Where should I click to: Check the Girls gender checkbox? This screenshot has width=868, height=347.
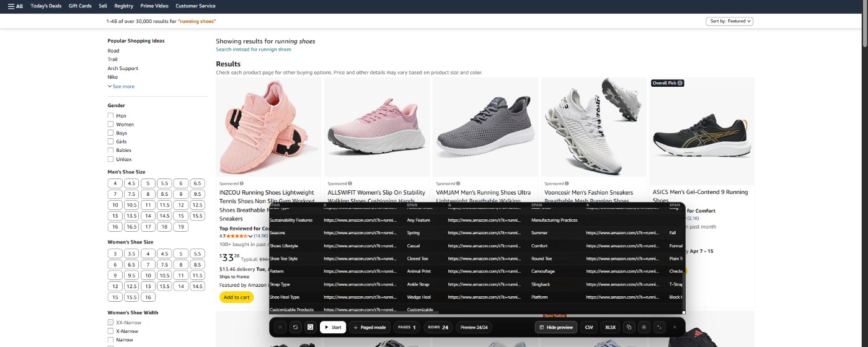coord(110,142)
